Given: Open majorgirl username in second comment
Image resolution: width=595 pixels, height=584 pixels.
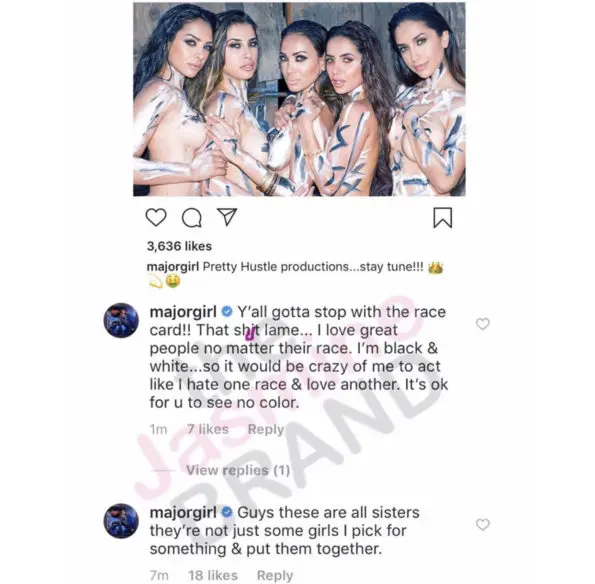Looking at the screenshot, I should 183,513.
